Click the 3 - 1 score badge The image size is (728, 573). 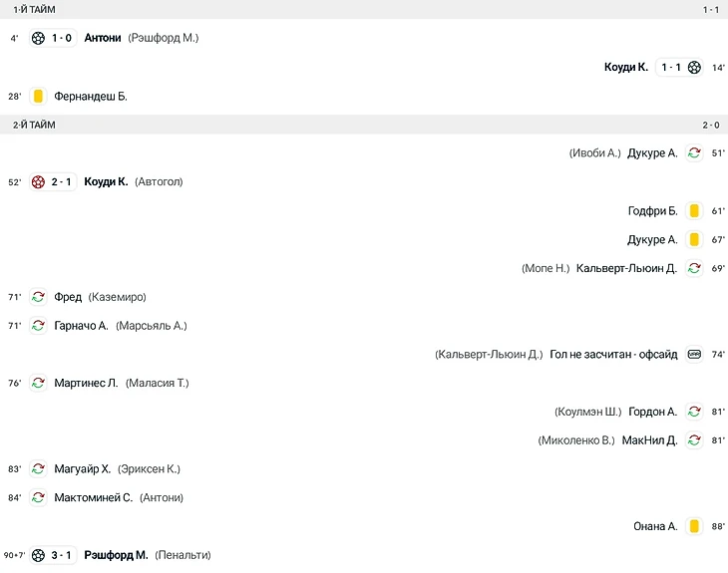[61, 555]
